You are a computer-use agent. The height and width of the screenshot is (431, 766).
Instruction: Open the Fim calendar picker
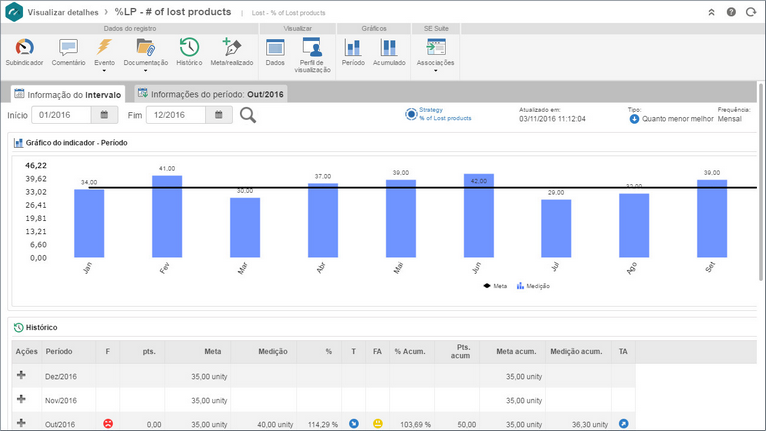[219, 115]
